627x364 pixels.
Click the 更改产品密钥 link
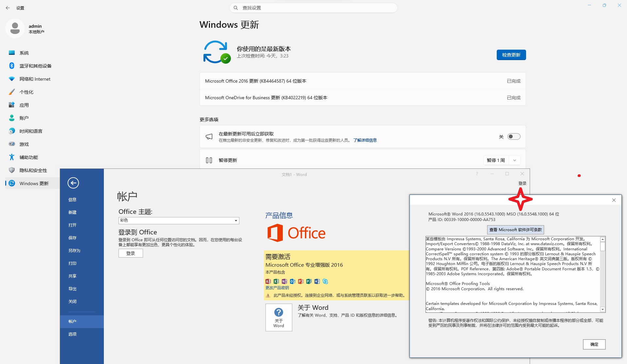point(277,288)
